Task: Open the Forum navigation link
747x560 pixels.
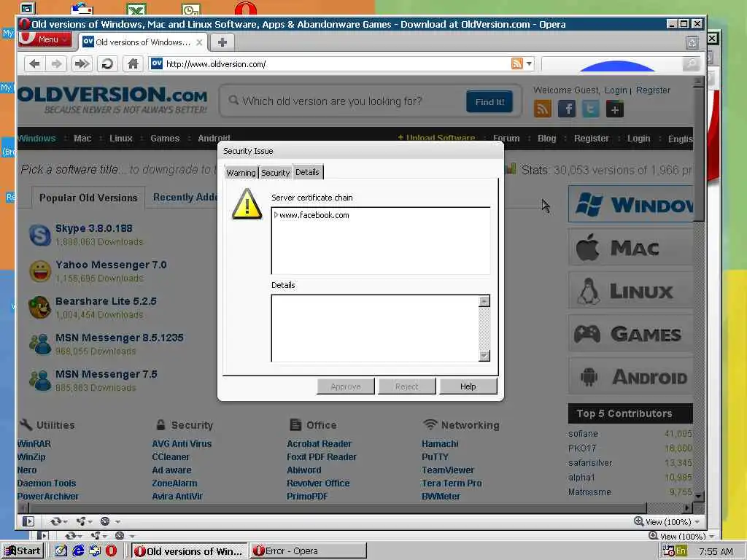Action: 506,138
